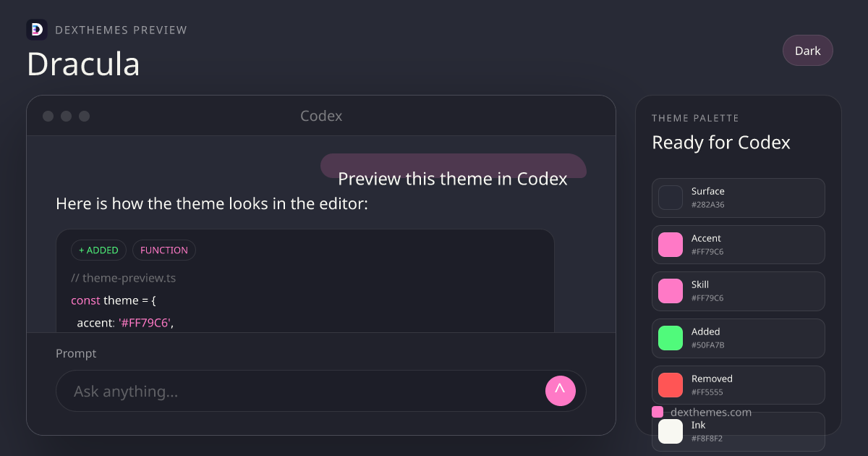Click the FUNCTION tag

click(x=164, y=250)
